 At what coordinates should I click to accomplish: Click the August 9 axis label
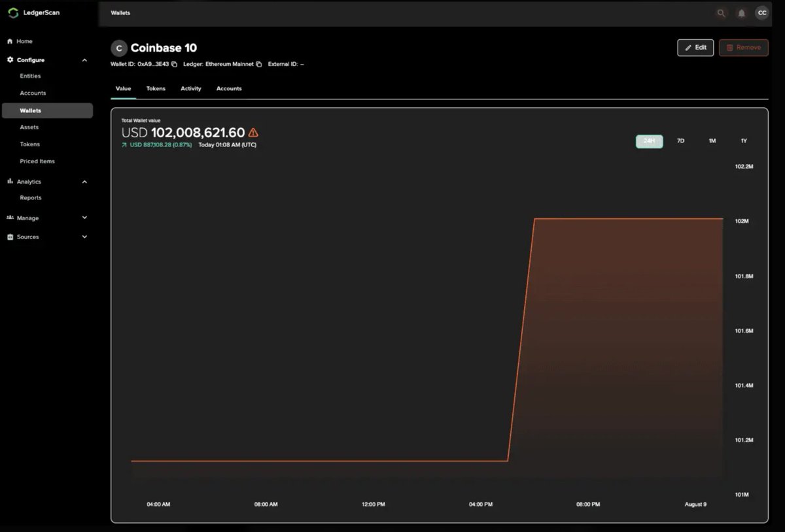point(695,505)
